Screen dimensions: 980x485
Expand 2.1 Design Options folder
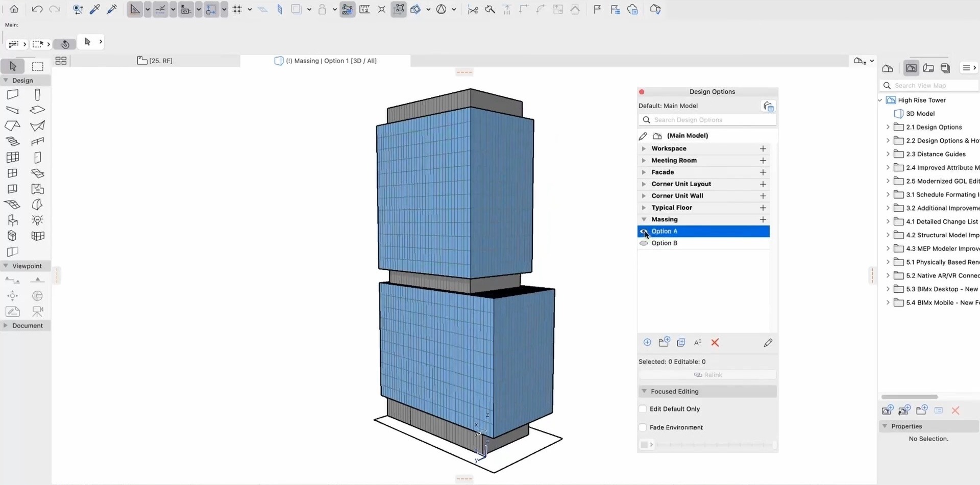click(x=888, y=127)
